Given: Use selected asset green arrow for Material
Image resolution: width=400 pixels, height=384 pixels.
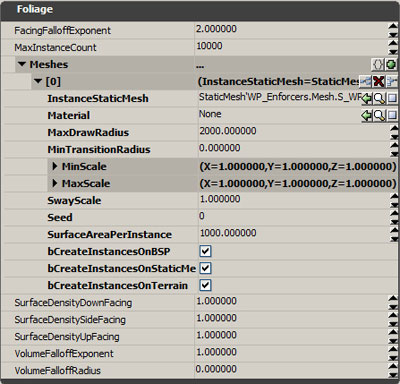Looking at the screenshot, I should pyautogui.click(x=367, y=116).
